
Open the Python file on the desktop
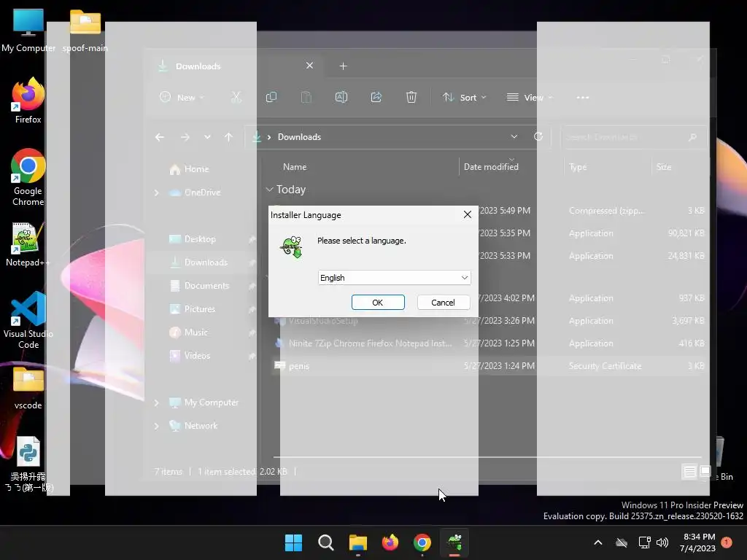28,464
